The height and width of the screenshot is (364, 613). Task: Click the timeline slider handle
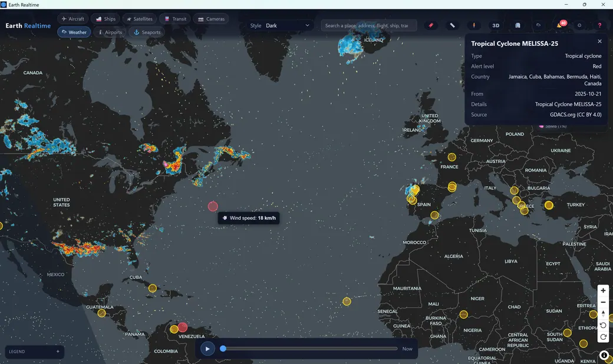click(223, 348)
